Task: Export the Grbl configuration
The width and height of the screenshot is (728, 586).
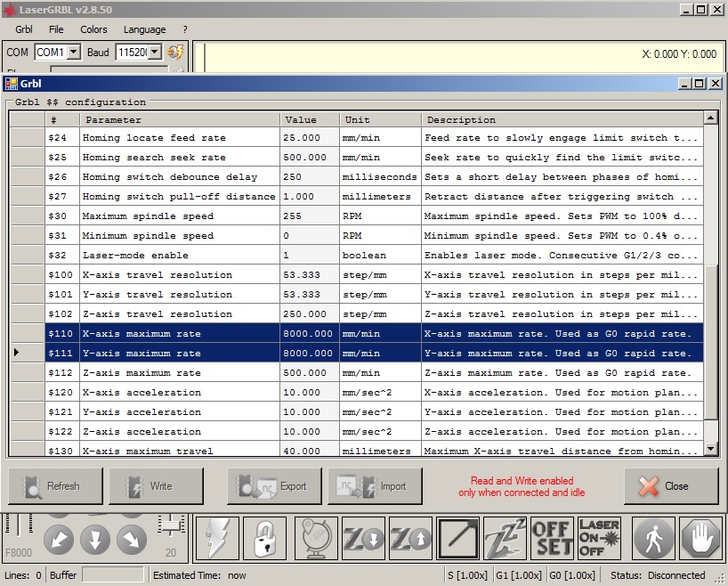Action: coord(274,486)
